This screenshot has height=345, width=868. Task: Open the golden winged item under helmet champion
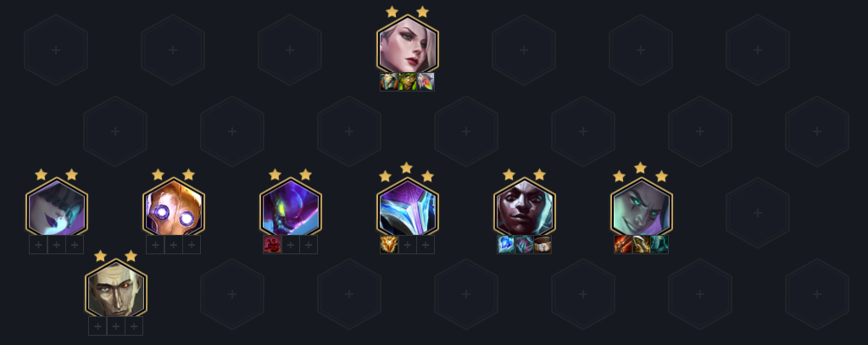tap(389, 244)
